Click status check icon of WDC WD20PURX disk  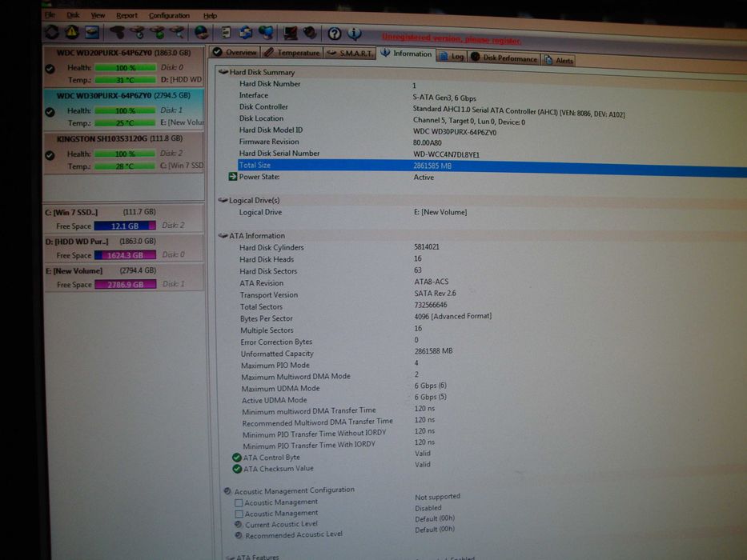click(x=50, y=69)
